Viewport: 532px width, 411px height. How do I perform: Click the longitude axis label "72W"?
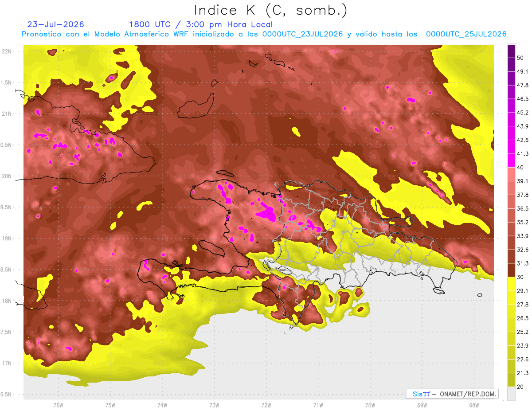pos(266,405)
